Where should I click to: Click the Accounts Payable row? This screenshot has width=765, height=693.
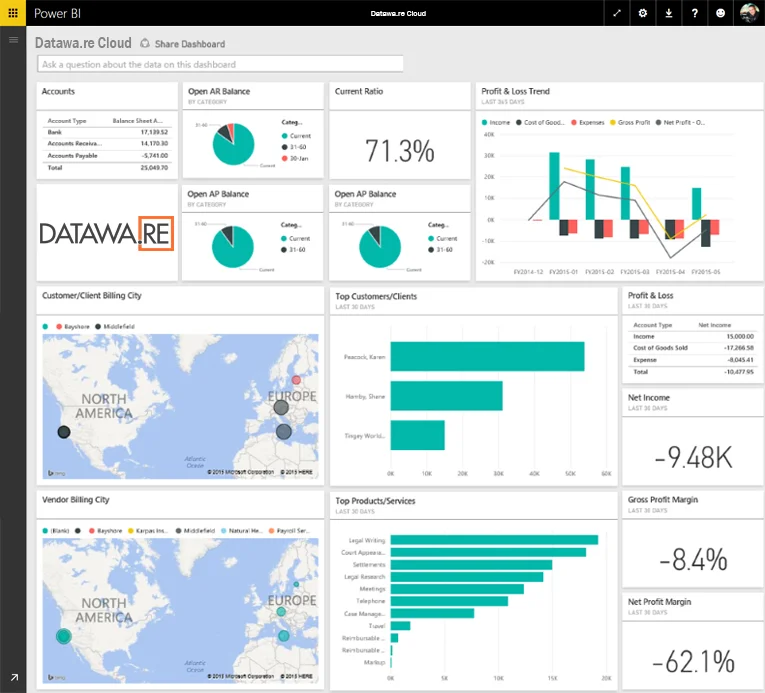107,156
